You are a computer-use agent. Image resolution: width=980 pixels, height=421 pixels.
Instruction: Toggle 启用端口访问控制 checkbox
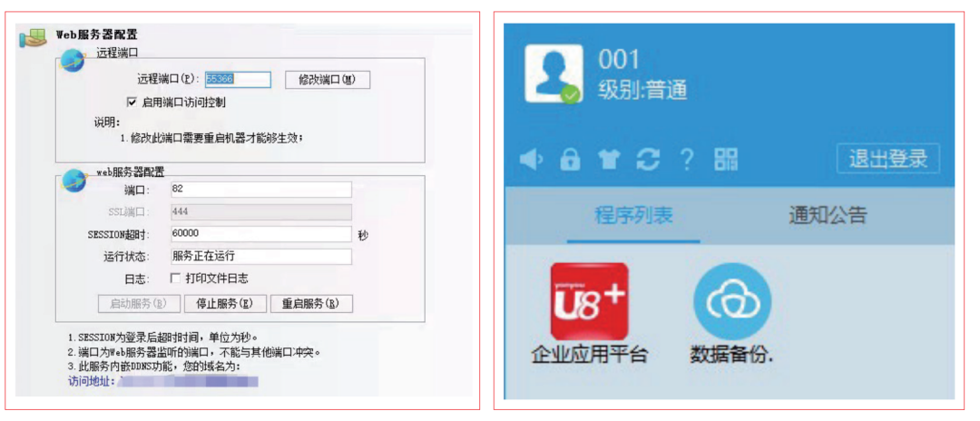coord(132,102)
